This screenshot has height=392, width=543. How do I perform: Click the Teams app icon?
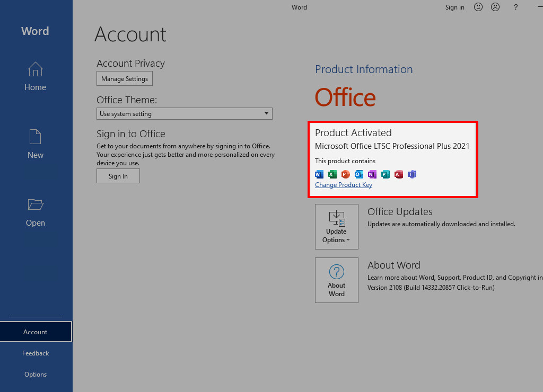click(x=411, y=174)
